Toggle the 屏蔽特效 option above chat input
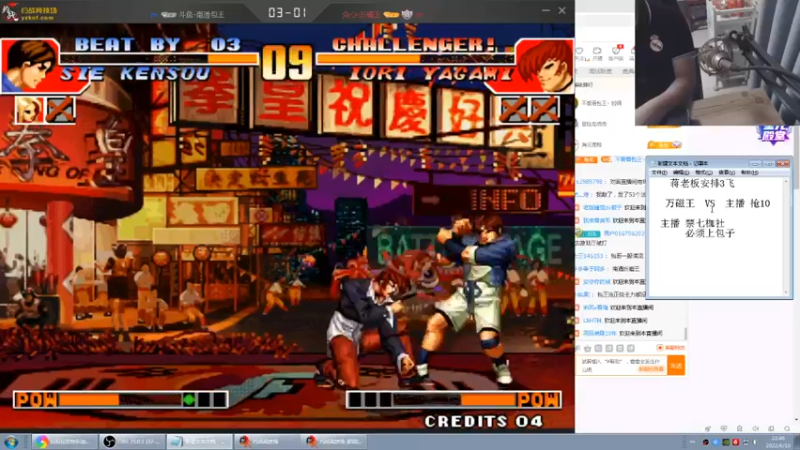The image size is (800, 450). pos(671,347)
